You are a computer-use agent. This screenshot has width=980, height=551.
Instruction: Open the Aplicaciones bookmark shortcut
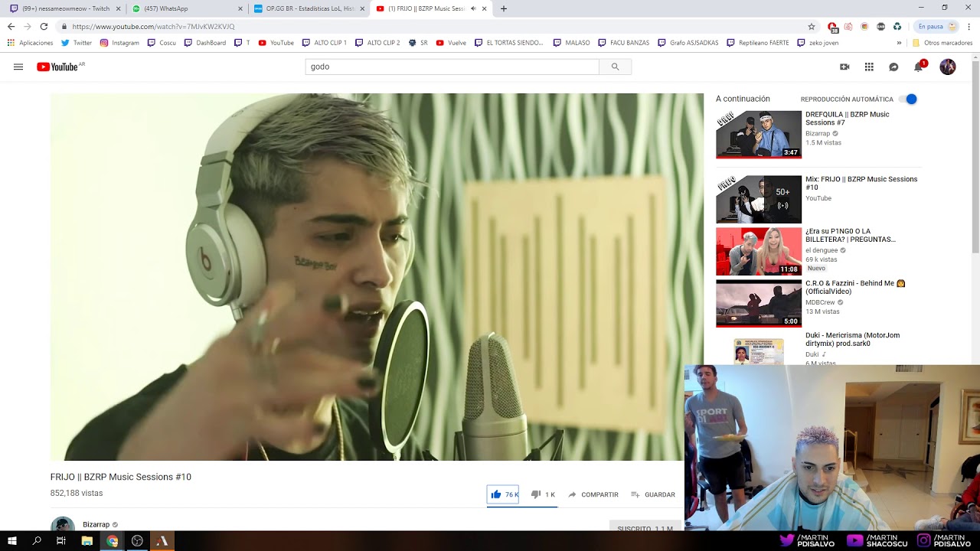click(x=30, y=43)
